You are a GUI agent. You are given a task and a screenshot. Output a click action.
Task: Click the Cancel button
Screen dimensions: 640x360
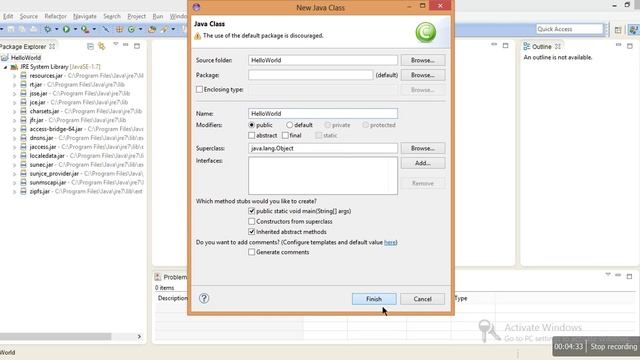point(422,299)
